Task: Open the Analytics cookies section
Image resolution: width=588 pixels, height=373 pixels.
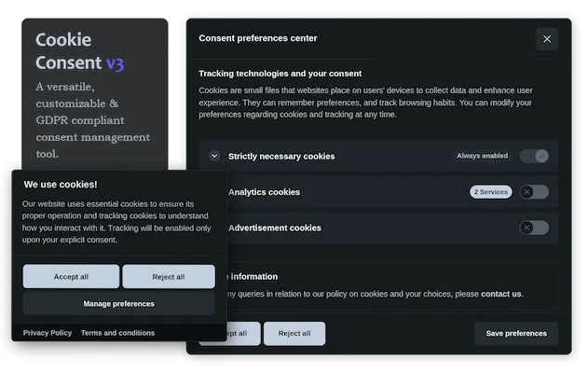Action: pyautogui.click(x=265, y=192)
